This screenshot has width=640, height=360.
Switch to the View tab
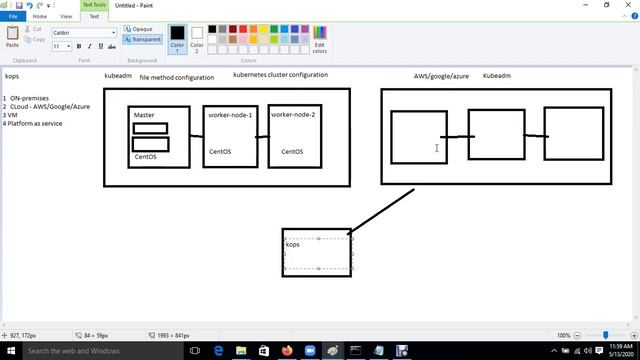(x=66, y=16)
